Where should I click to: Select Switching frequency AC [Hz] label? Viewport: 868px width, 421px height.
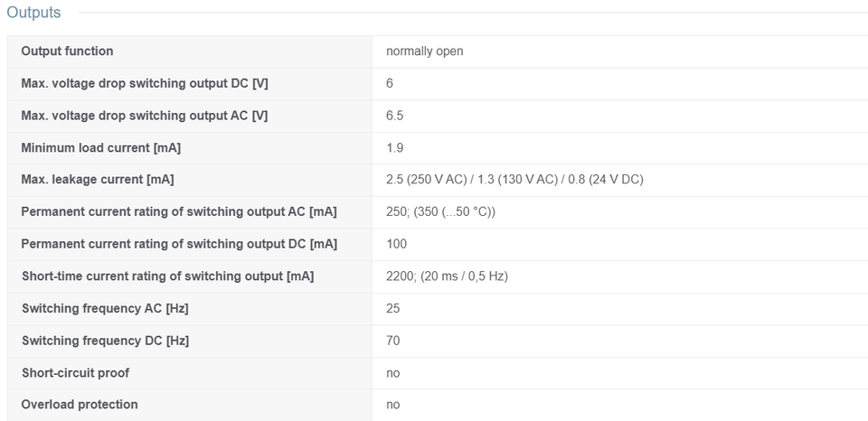point(105,308)
